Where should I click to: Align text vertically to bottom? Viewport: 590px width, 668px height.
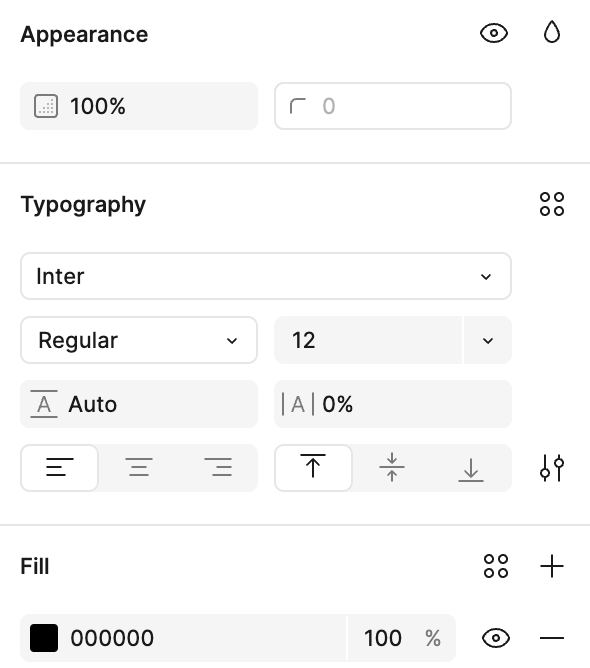471,468
